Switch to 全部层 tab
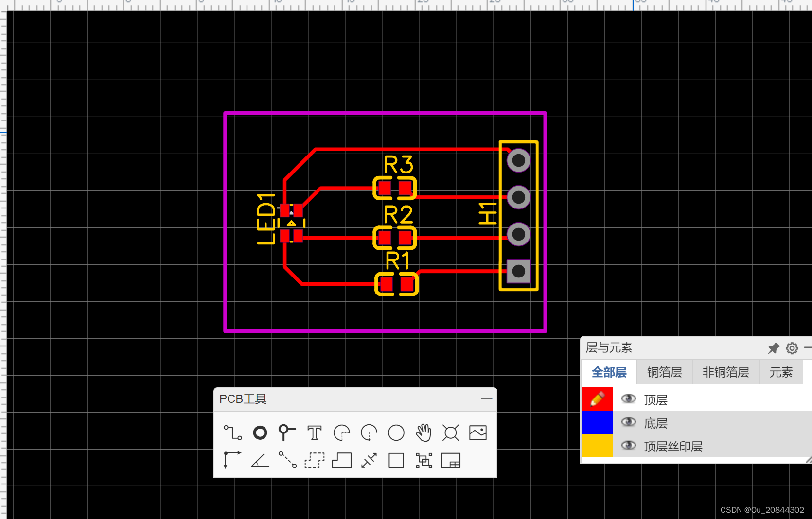Image resolution: width=812 pixels, height=519 pixels. pos(609,372)
